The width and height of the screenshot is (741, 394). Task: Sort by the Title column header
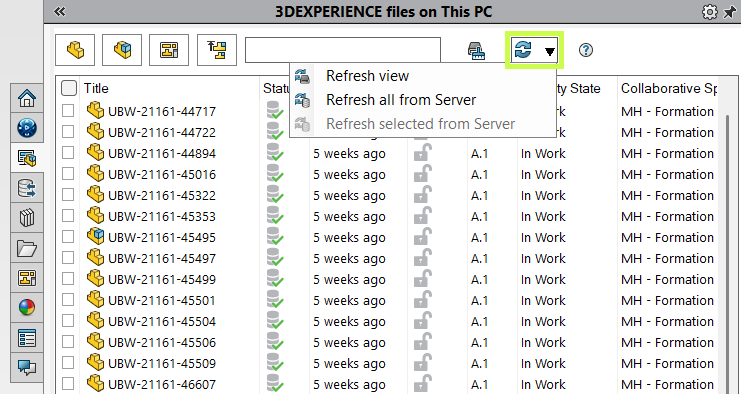pyautogui.click(x=96, y=88)
